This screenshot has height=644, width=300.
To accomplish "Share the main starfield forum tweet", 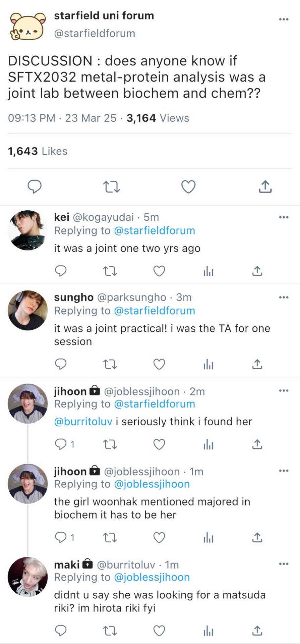I will click(265, 187).
